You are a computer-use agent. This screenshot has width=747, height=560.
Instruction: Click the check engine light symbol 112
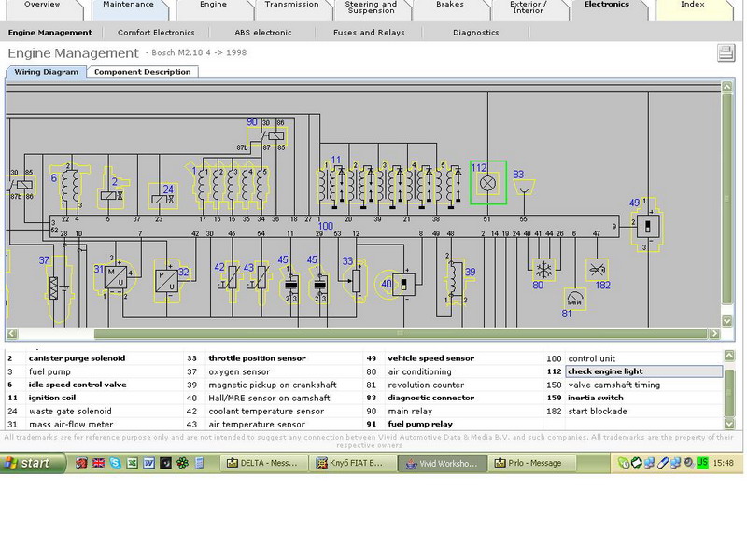click(487, 182)
